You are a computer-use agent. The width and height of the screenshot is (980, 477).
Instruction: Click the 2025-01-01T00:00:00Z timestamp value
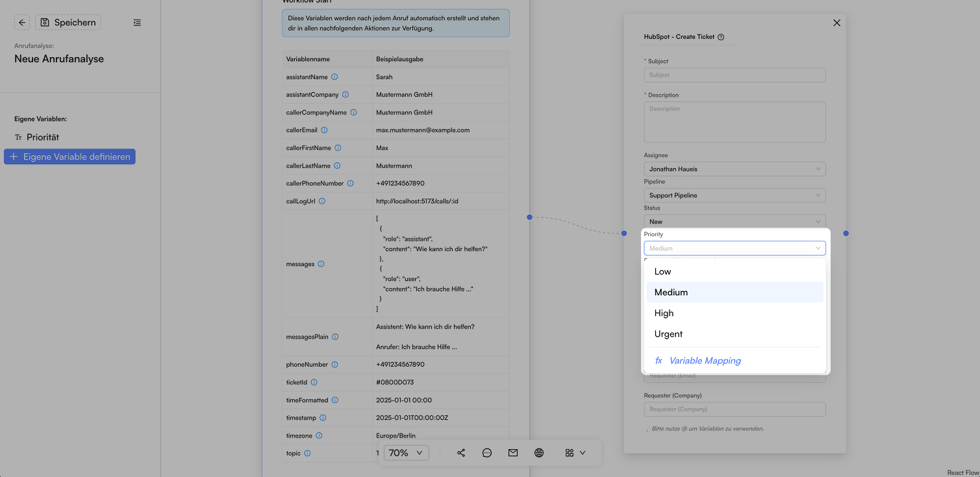click(412, 418)
